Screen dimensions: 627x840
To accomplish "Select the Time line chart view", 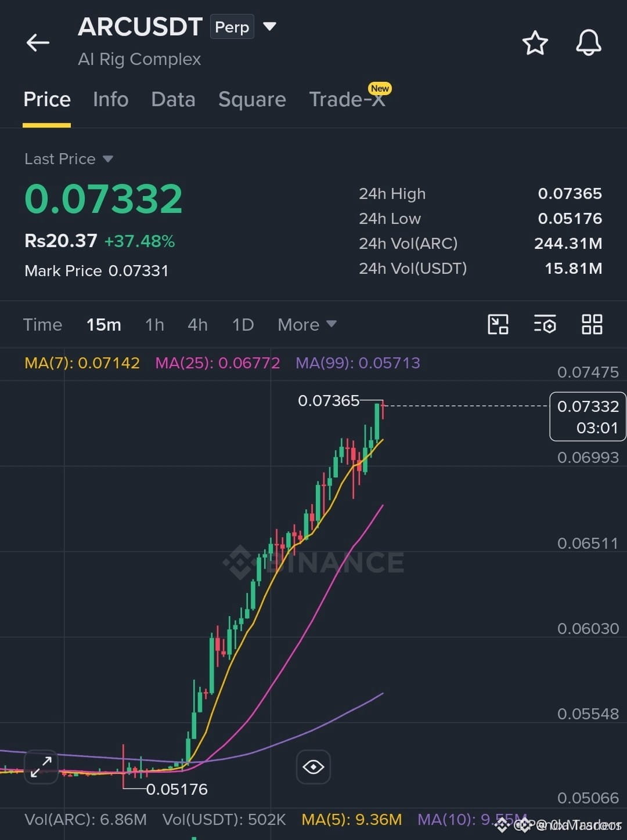I will [42, 324].
